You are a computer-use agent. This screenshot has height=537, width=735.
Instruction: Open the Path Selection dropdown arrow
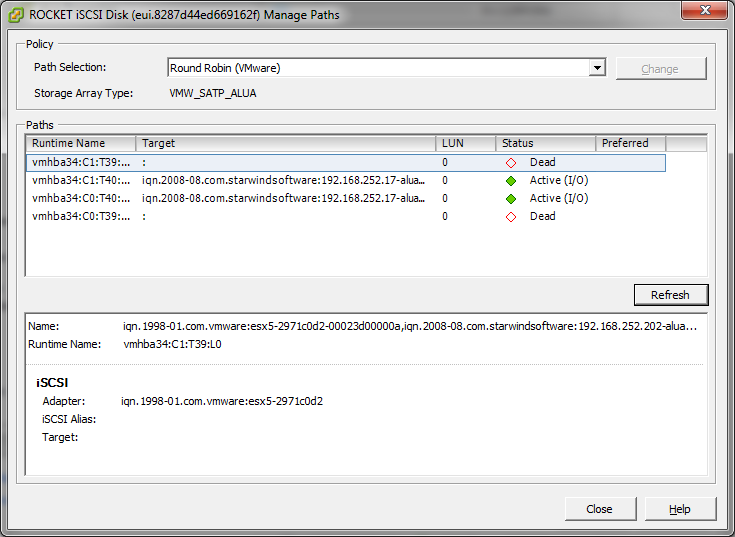(x=597, y=68)
